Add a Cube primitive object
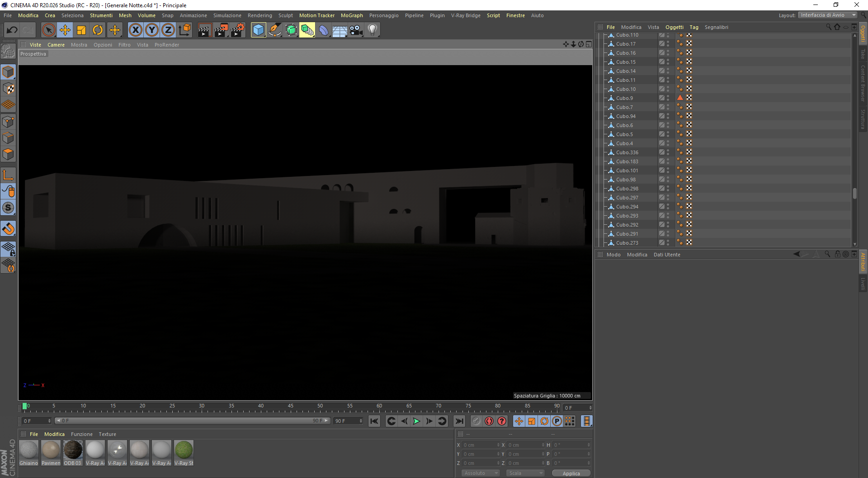Image resolution: width=868 pixels, height=478 pixels. point(258,30)
